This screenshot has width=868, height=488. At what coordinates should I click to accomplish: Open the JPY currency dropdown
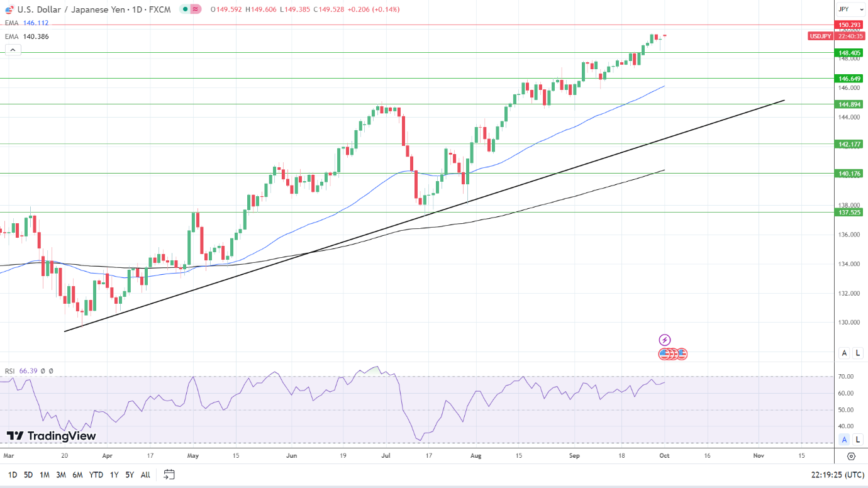pos(850,9)
